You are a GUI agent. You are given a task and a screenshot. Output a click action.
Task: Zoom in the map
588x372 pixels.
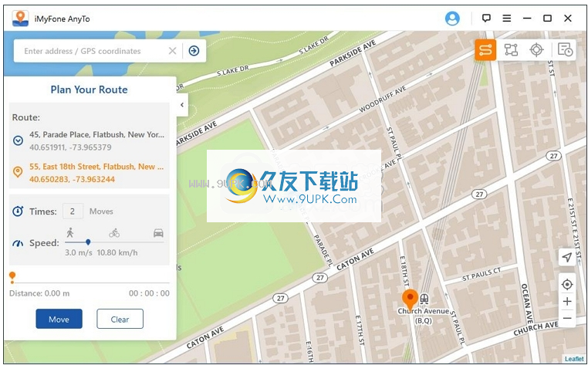click(567, 302)
